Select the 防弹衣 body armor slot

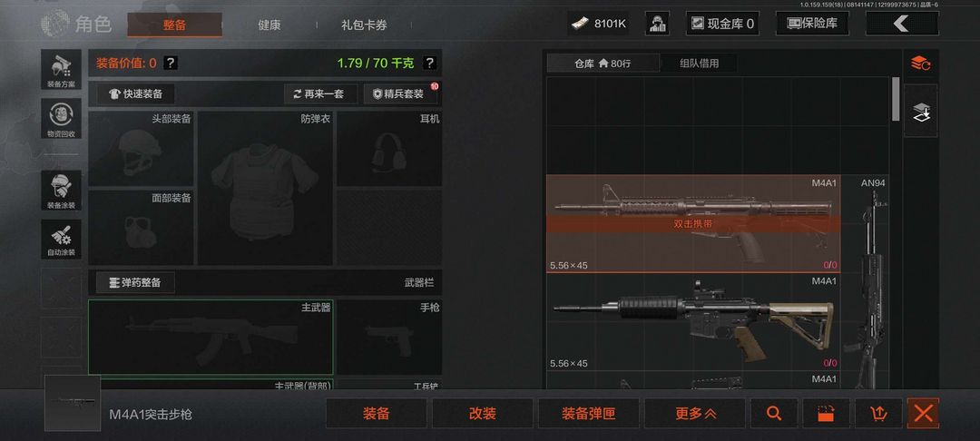click(266, 188)
